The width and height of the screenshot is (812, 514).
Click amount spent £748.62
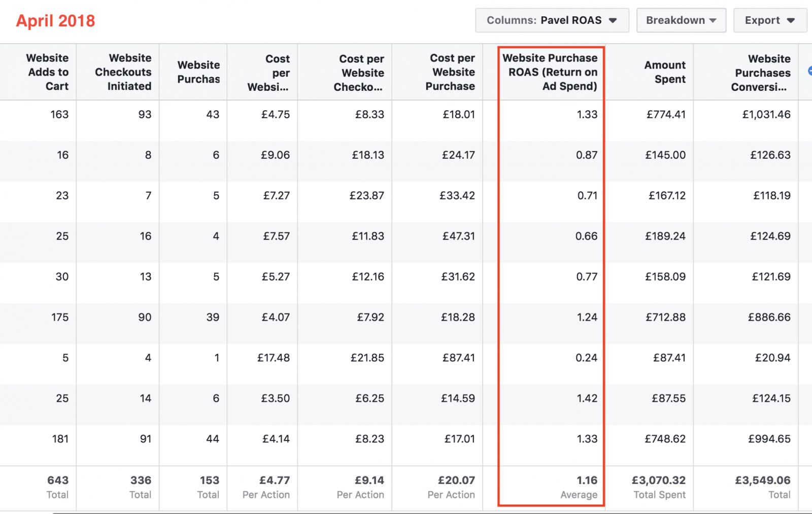point(665,439)
